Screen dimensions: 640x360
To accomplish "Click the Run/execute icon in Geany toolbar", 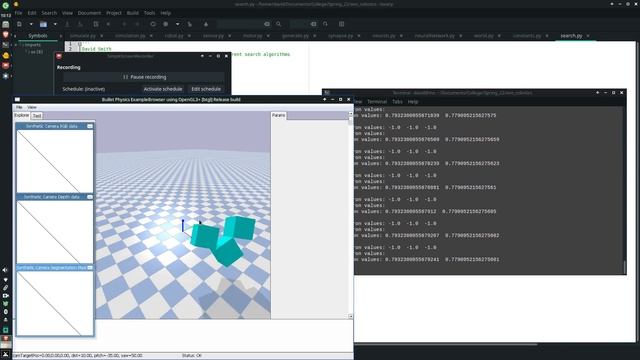I will tap(190, 24).
